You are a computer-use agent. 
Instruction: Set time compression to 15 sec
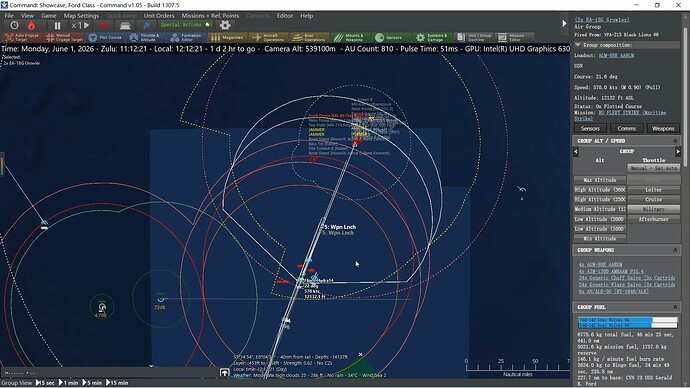click(x=45, y=383)
